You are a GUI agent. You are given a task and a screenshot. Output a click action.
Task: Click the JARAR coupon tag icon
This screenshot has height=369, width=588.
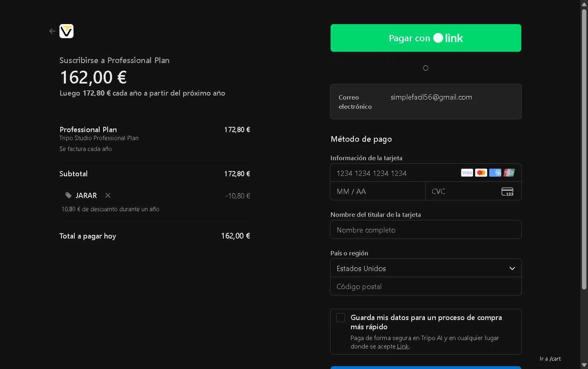pos(69,196)
